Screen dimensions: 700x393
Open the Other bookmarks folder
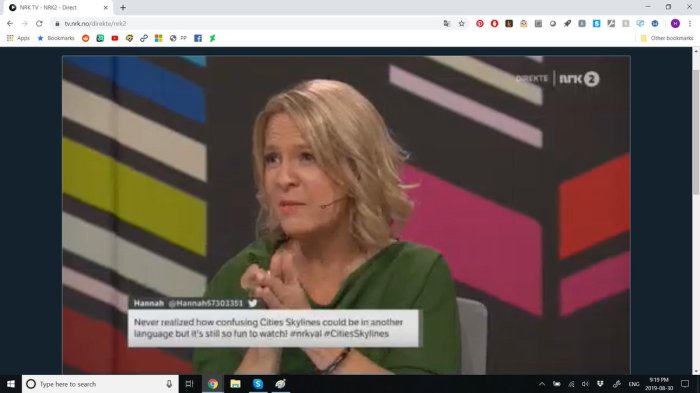point(667,38)
